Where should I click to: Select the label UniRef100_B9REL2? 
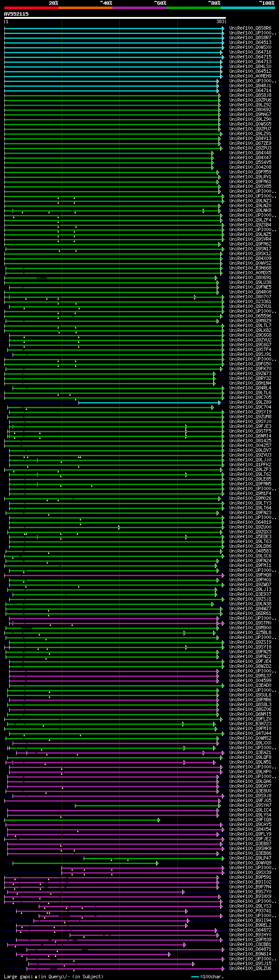coord(250,925)
